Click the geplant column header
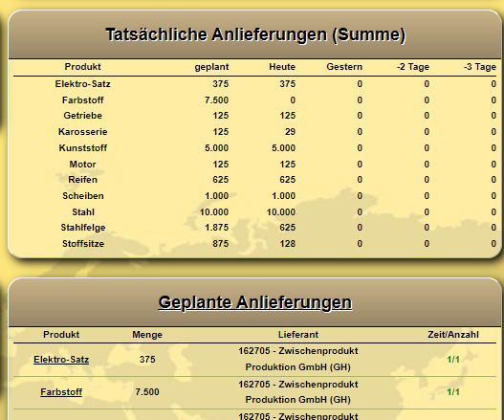This screenshot has height=420, width=504. click(x=211, y=67)
